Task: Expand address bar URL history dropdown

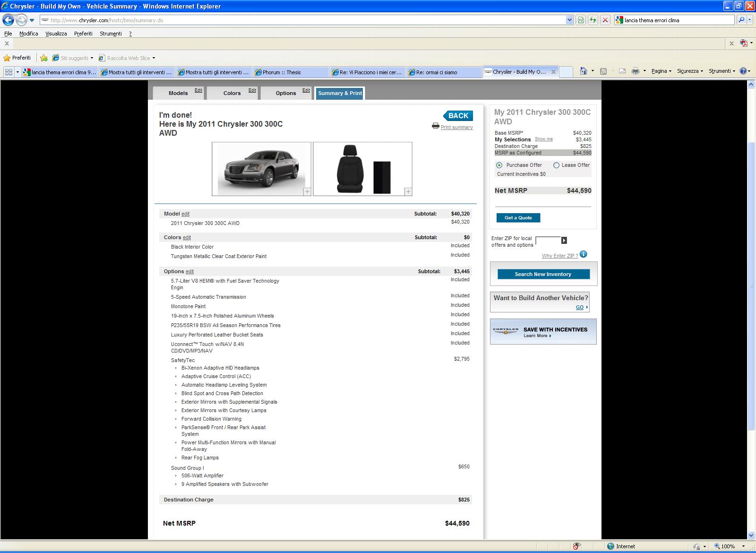Action: (x=569, y=20)
